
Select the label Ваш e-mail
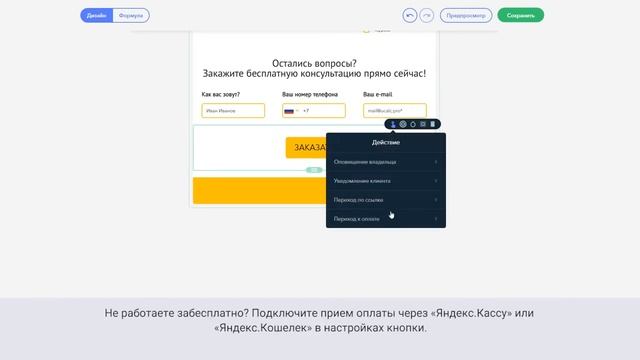[378, 94]
